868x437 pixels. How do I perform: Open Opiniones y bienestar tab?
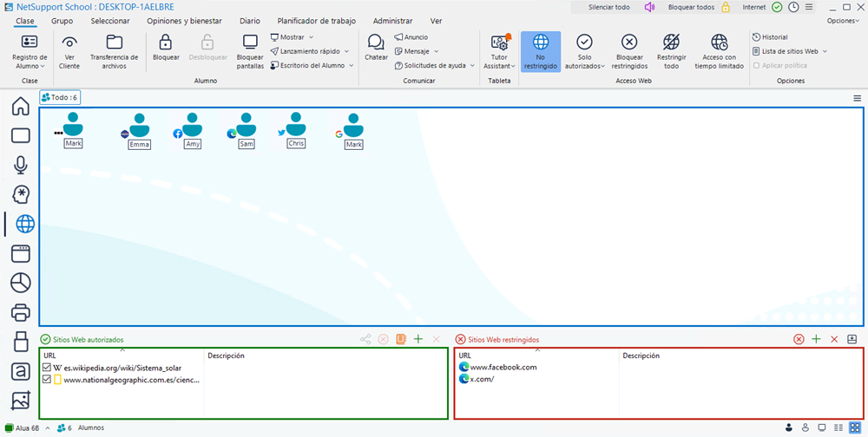coord(184,21)
